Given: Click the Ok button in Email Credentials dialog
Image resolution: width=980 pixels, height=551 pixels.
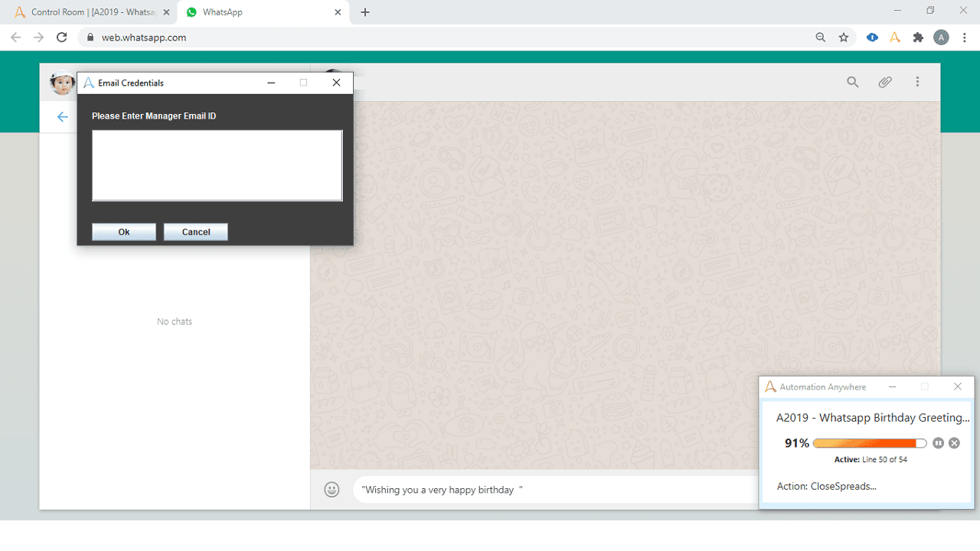Looking at the screenshot, I should [124, 232].
